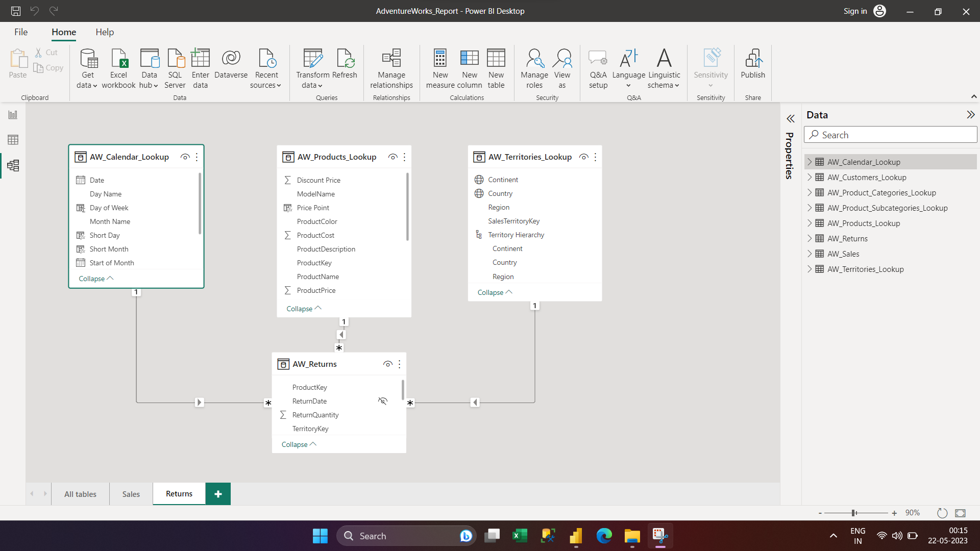Viewport: 980px width, 551px height.
Task: Click the Save icon in title bar
Action: pyautogui.click(x=16, y=11)
